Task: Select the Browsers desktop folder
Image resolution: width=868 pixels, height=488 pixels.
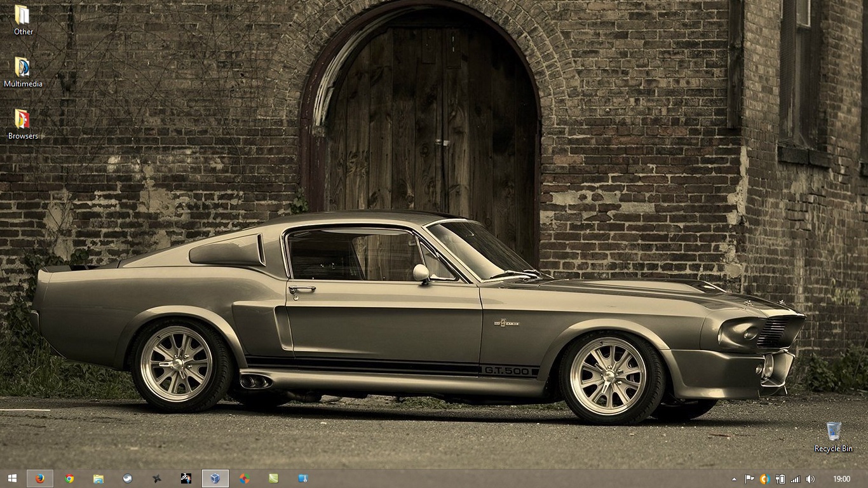Action: coord(23,124)
